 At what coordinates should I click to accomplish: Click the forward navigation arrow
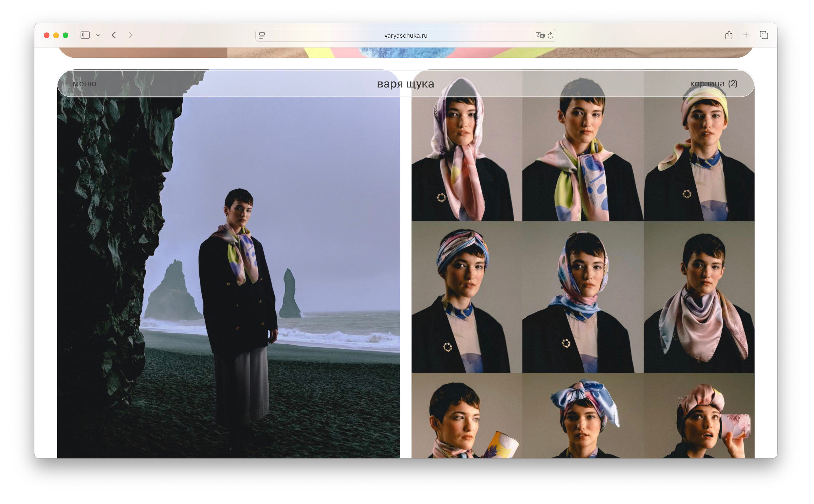[130, 35]
